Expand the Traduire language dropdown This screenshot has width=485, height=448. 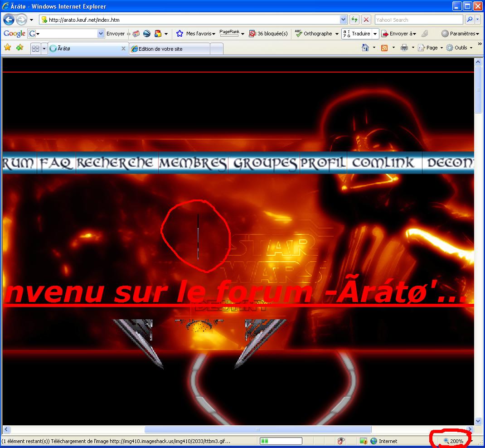[375, 34]
